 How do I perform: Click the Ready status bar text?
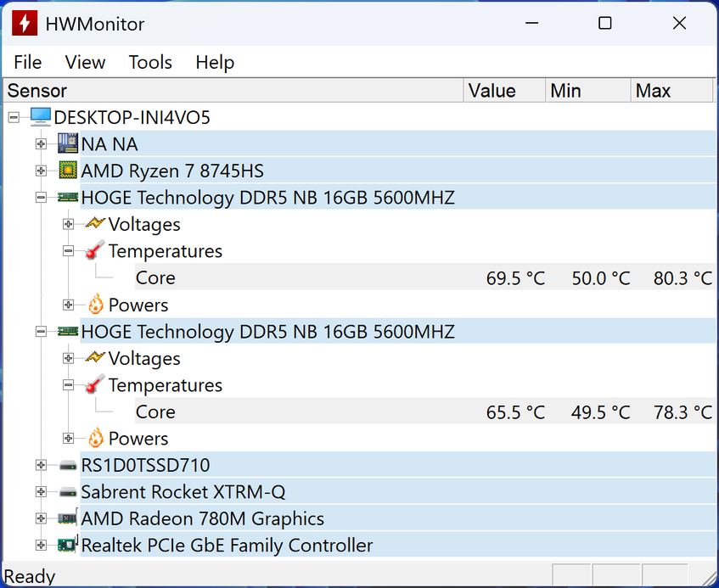click(30, 576)
